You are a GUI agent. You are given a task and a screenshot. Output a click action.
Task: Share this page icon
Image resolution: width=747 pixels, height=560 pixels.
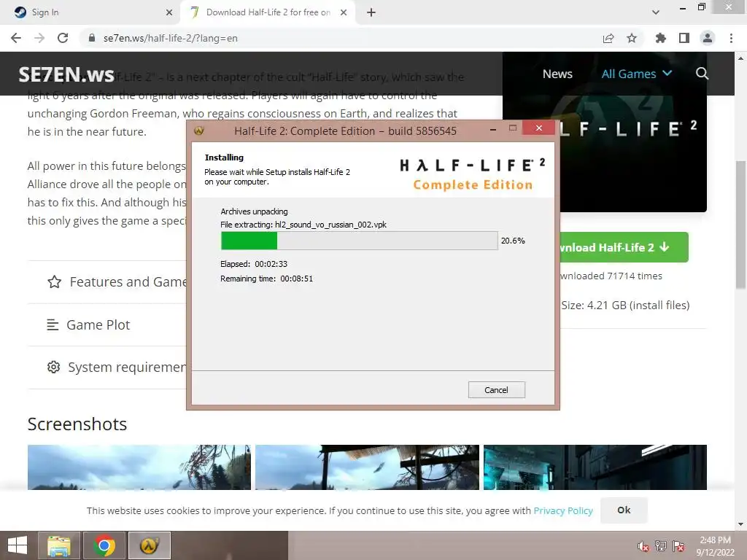[608, 38]
